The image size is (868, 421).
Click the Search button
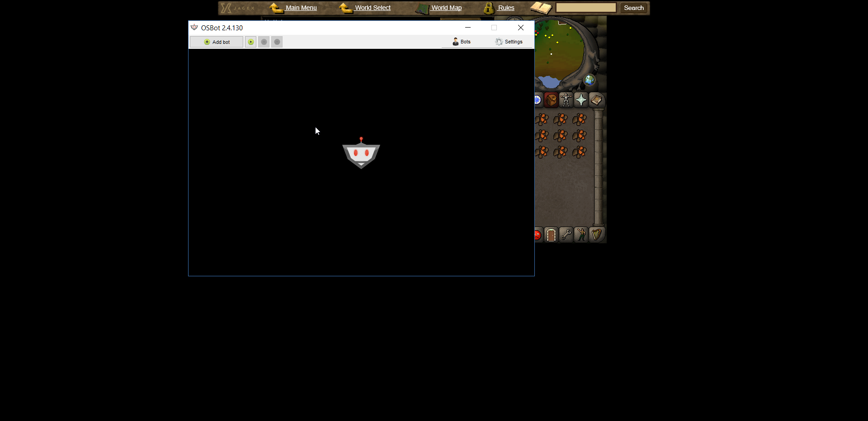pos(634,8)
